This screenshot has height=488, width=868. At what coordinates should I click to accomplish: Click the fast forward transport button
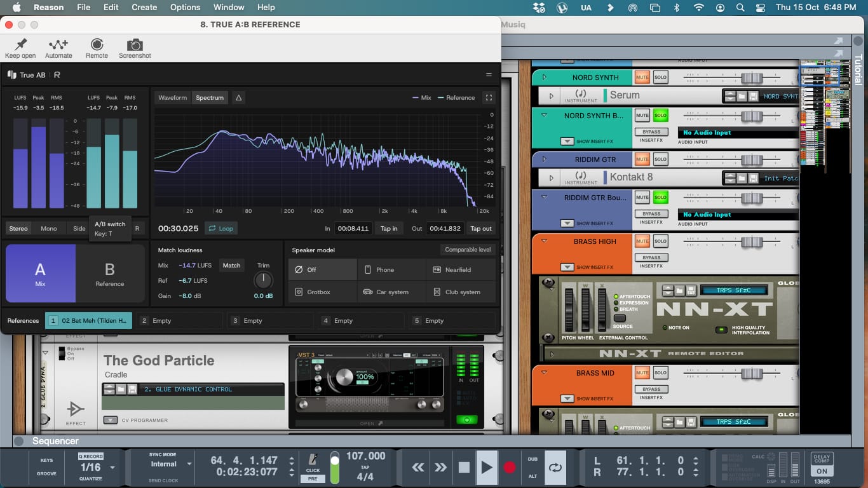(x=441, y=468)
